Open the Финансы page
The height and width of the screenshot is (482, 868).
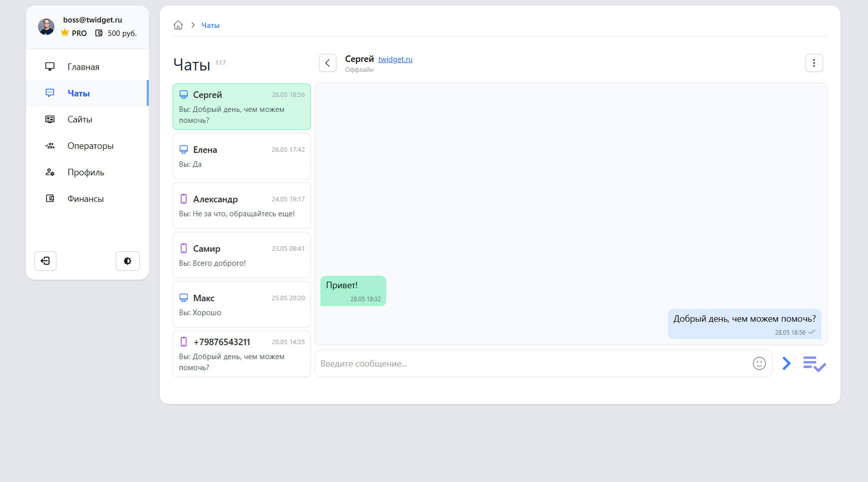point(85,199)
